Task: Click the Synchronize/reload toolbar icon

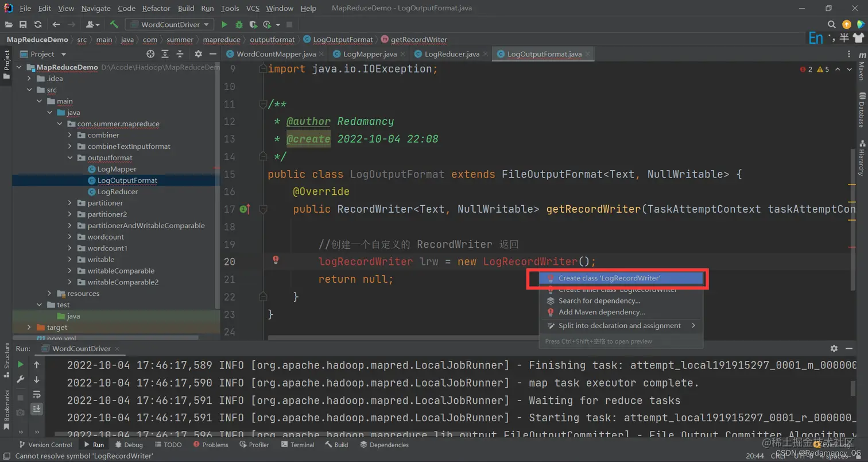Action: [x=38, y=25]
